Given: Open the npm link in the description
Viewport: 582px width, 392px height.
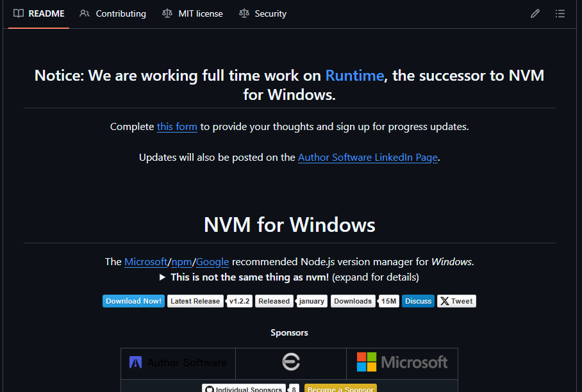Looking at the screenshot, I should [x=181, y=261].
